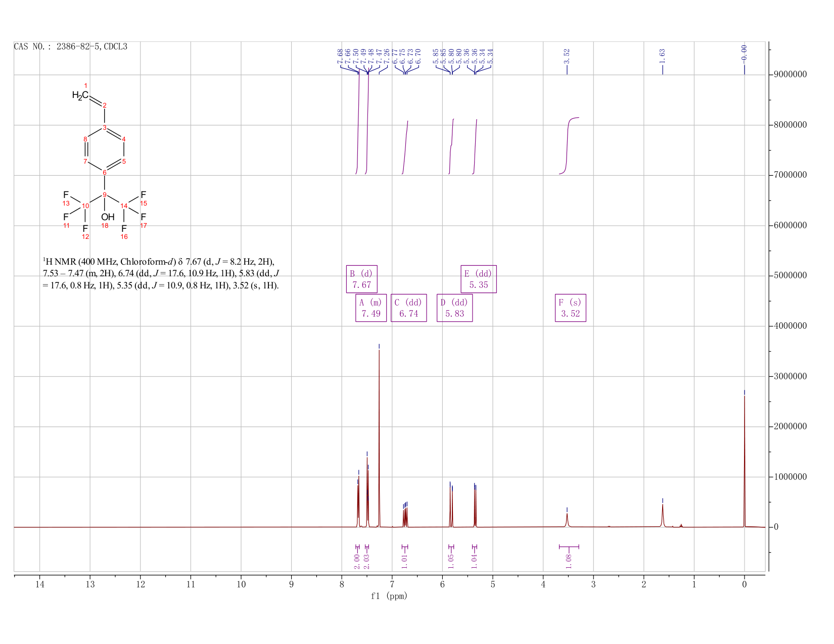The width and height of the screenshot is (834, 644).
Task: Click the tall CDCl3 solvent peak at 7.26
Action: (379, 437)
